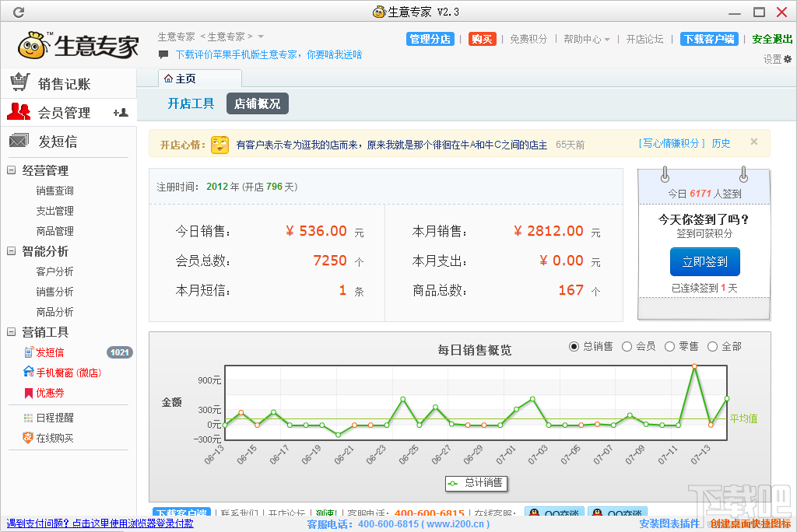797x532 pixels.
Task: Open the 免费积分 link
Action: pos(528,39)
